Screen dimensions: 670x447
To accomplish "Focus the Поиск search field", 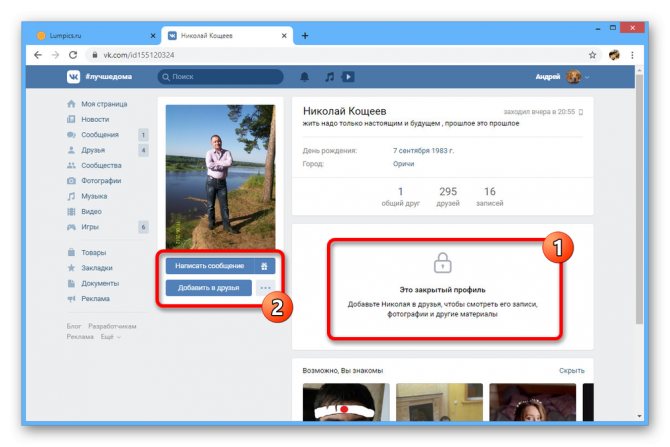I will click(220, 77).
